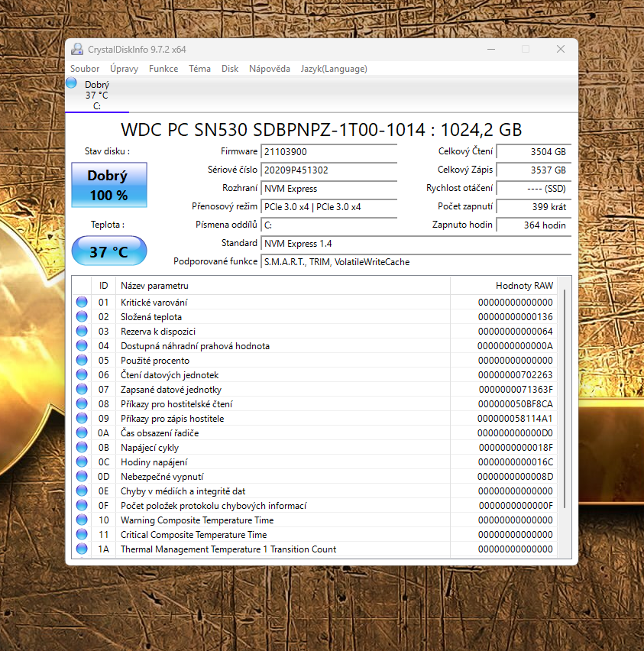Screen dimensions: 644x651
Task: Click the Název parametru column header
Action: point(283,286)
